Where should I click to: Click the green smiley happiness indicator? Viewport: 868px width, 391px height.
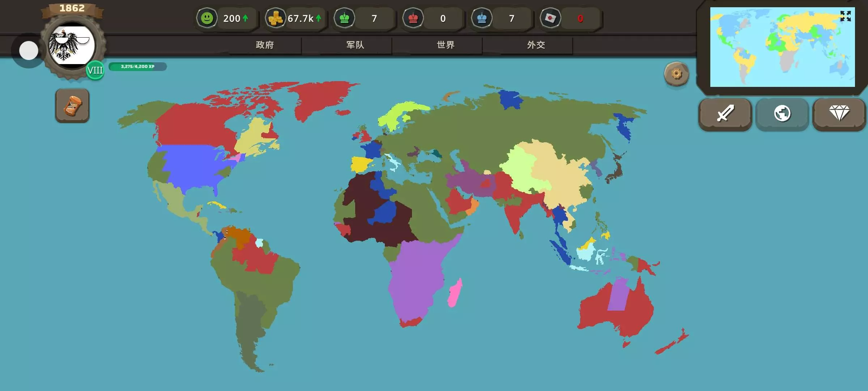[207, 18]
